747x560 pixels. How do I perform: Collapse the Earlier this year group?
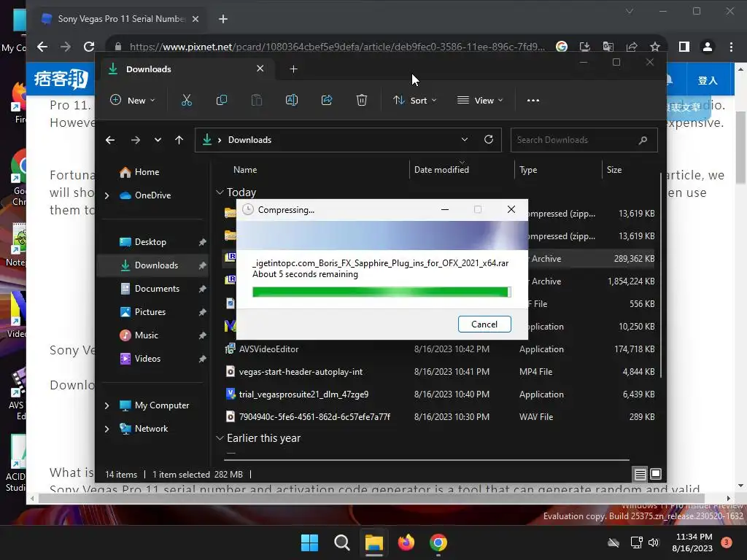220,438
